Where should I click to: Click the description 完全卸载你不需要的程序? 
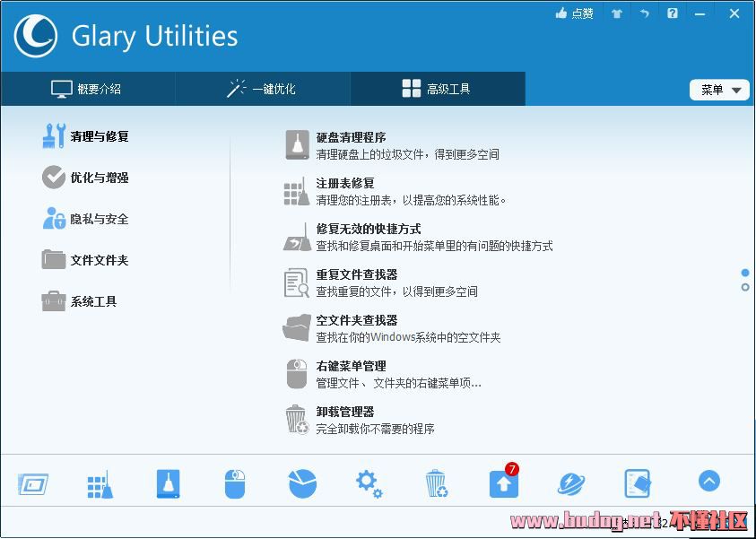375,429
